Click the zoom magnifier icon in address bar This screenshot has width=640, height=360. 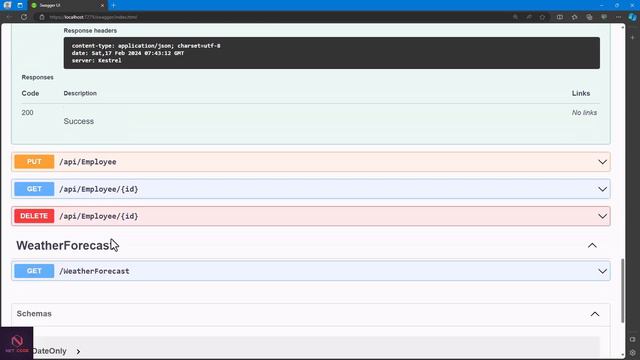coord(516,17)
